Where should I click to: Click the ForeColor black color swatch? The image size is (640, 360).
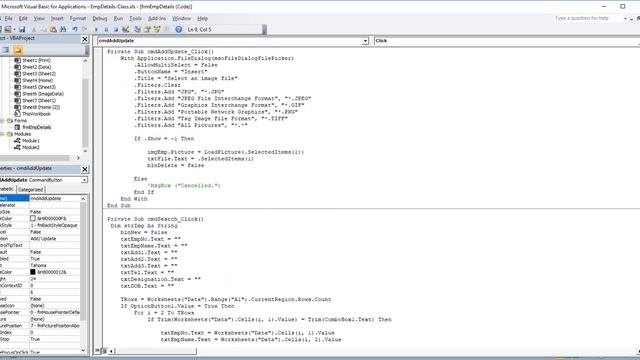(33, 272)
